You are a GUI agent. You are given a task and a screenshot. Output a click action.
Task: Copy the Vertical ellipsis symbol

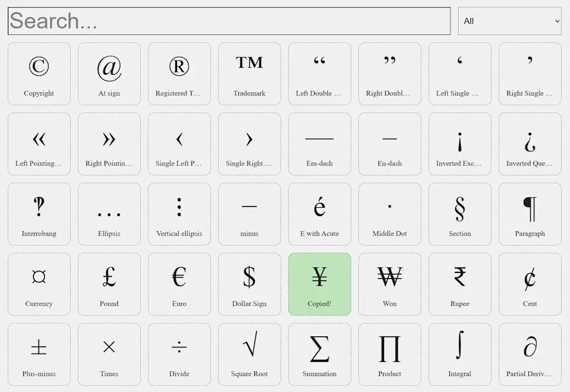[x=179, y=213]
